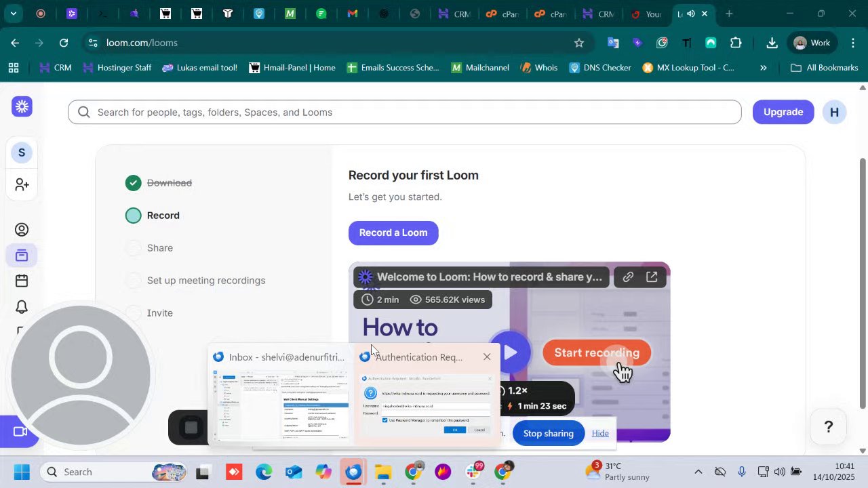The image size is (868, 488).
Task: Open the tab search dropdown arrow
Action: coord(13,14)
